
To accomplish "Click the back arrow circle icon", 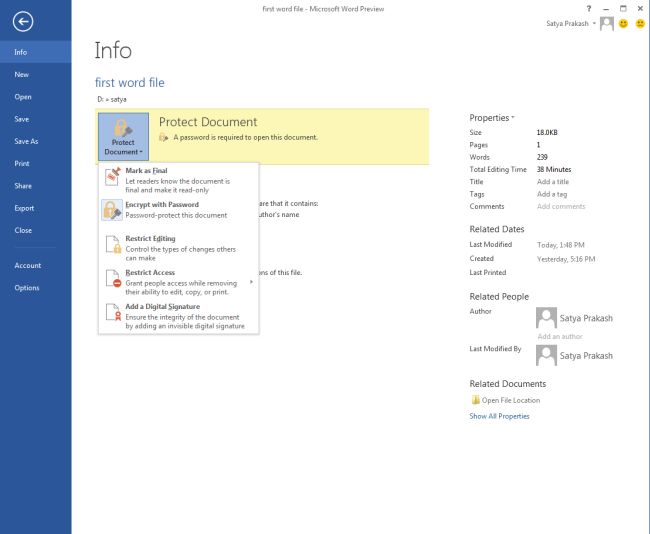I will [23, 22].
